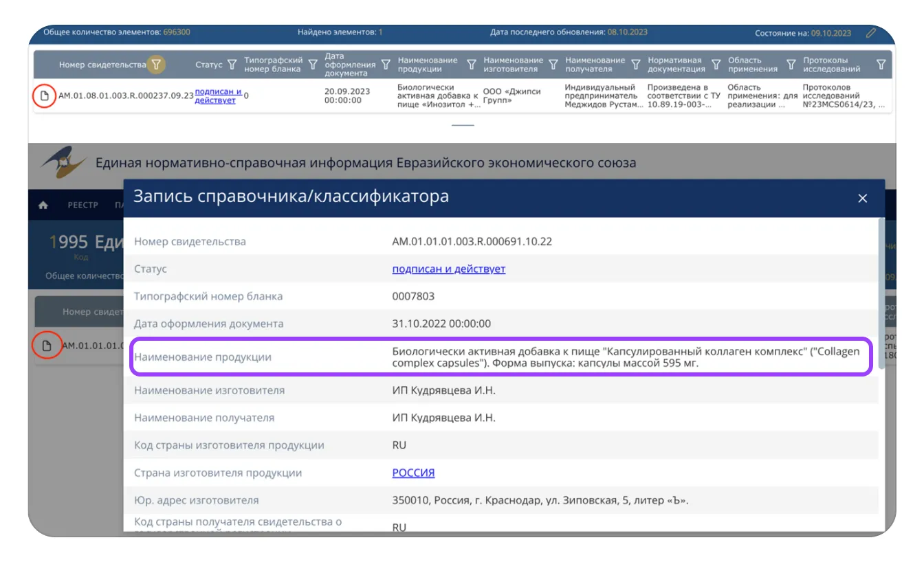Viewport: 924px width, 562px height.
Task: Select manufacturer value ИП Кудрявцева И.Н.
Action: [x=443, y=390]
